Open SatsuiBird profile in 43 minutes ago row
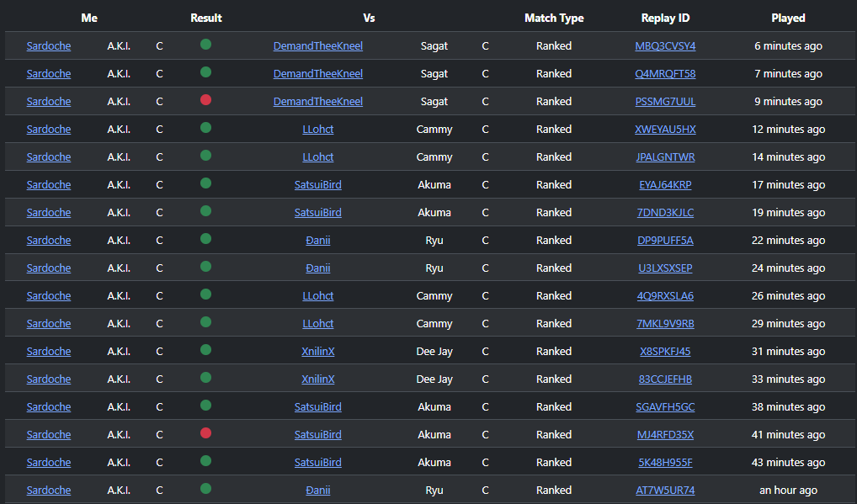 (318, 463)
